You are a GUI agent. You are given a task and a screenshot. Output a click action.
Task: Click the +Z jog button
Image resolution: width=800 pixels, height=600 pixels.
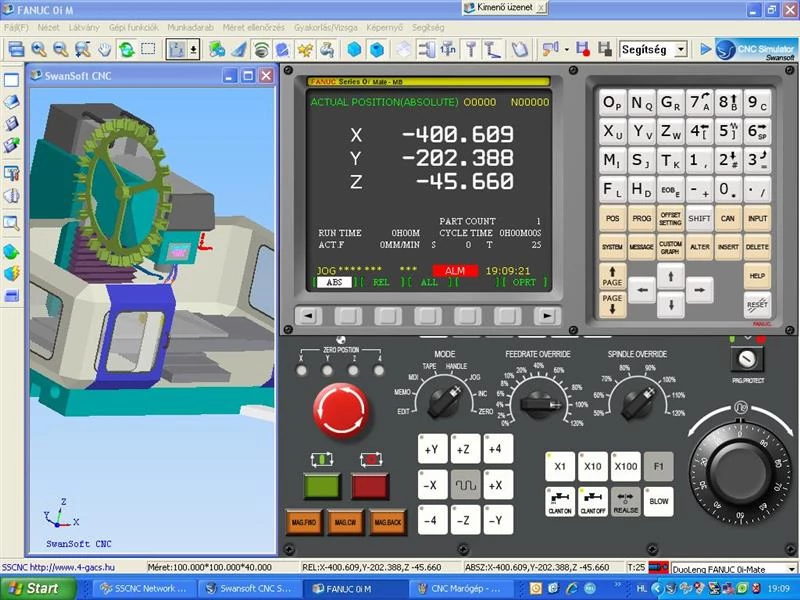(463, 449)
